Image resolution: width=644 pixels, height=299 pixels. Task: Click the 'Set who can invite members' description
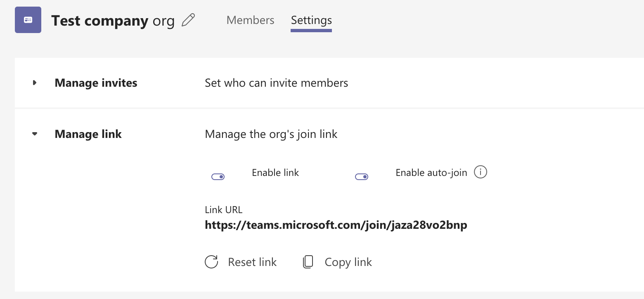pos(276,83)
